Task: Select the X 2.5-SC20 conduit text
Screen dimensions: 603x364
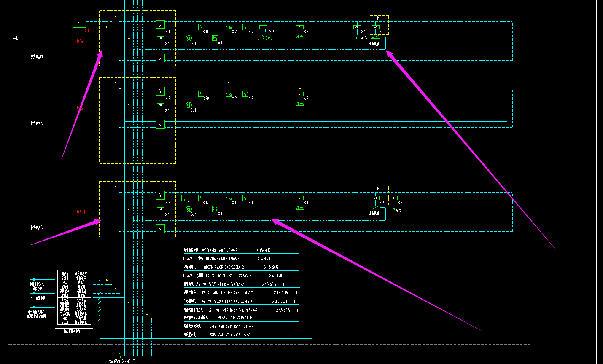Action: (280, 301)
